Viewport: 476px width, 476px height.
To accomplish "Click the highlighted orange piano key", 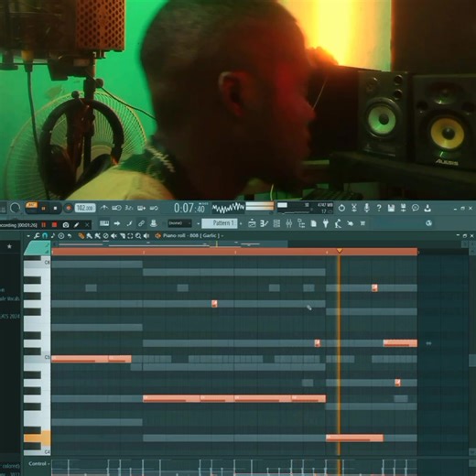I will point(37,438).
